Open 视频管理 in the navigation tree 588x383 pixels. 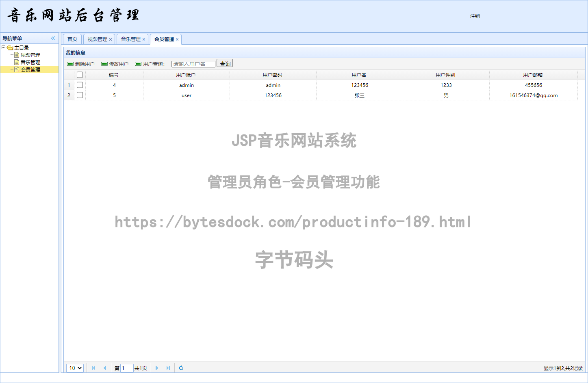(x=30, y=55)
